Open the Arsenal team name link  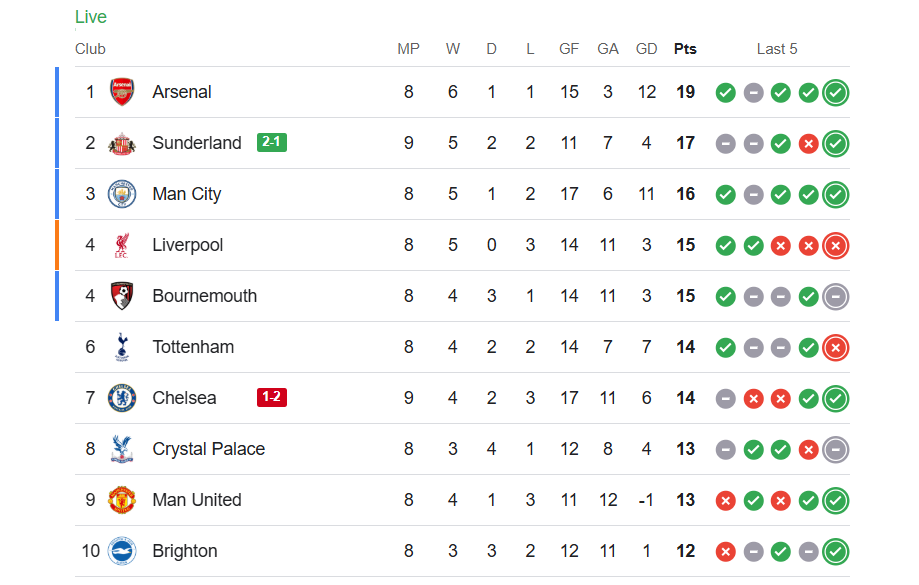[x=182, y=92]
